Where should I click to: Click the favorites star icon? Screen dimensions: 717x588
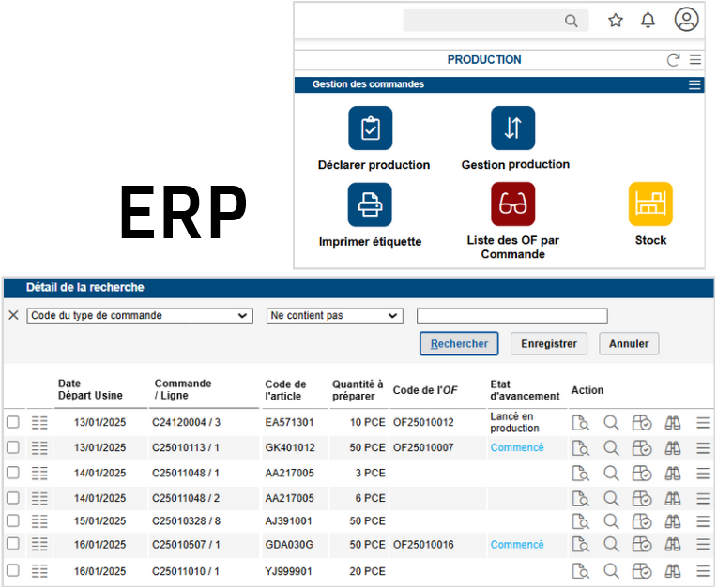coord(616,20)
